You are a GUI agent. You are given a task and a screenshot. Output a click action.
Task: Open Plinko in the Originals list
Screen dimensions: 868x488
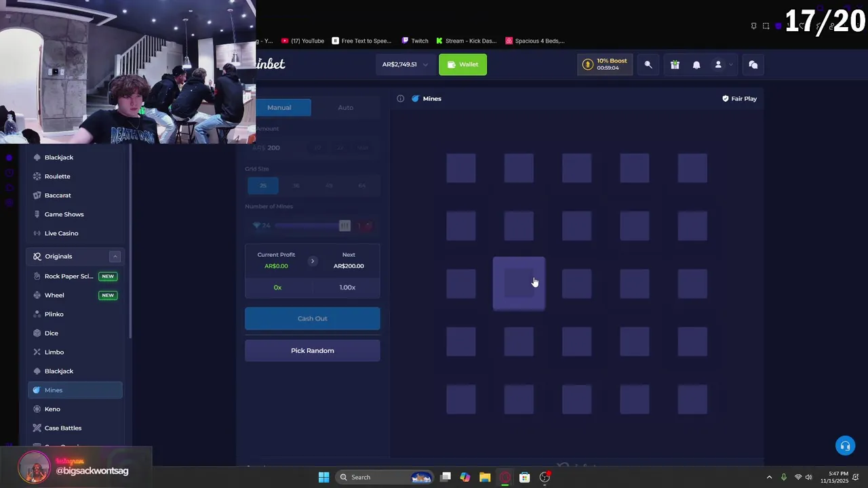75,314
